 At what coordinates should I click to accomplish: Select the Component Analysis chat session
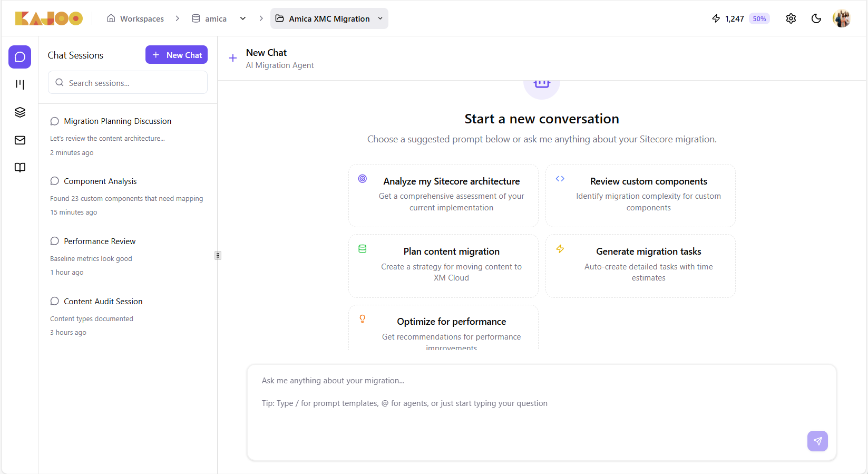pos(100,181)
